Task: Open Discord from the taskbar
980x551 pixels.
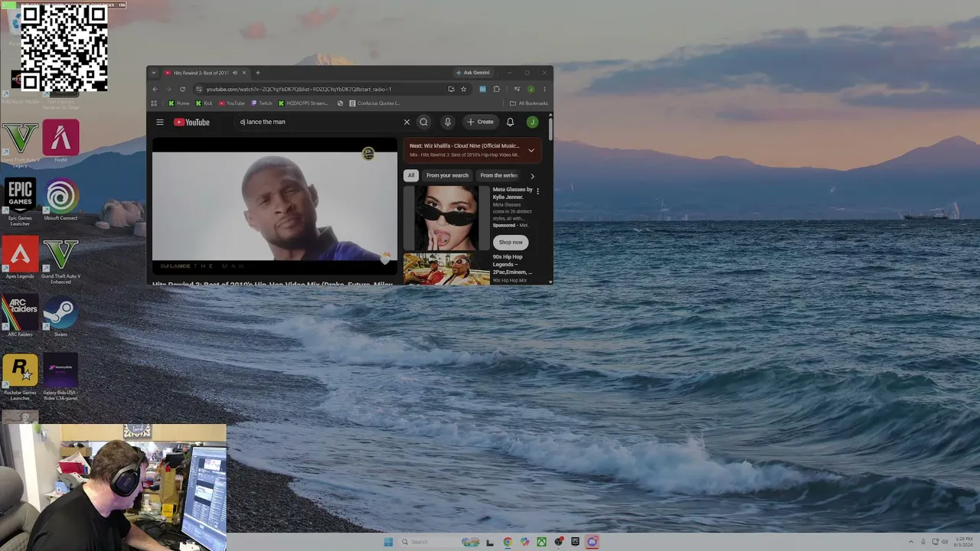Action: point(592,542)
